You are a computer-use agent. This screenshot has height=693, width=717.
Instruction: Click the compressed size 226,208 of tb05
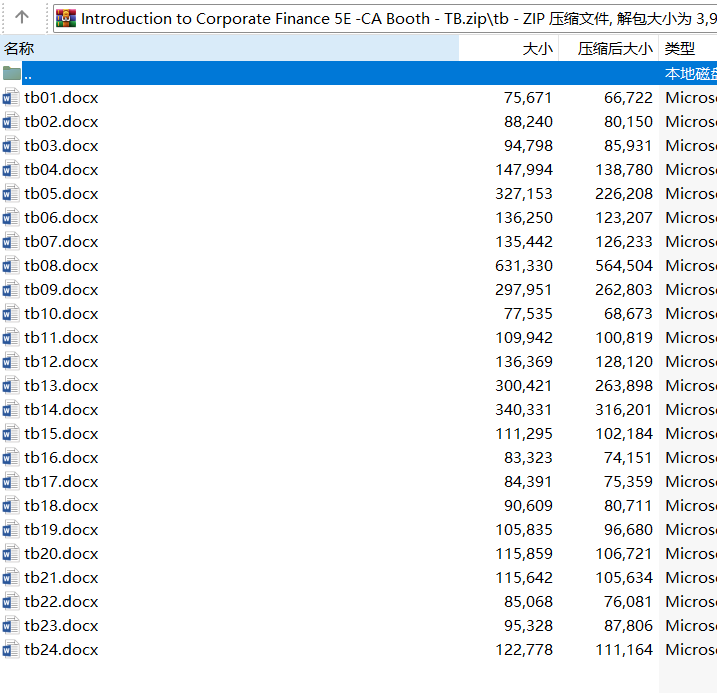point(624,194)
